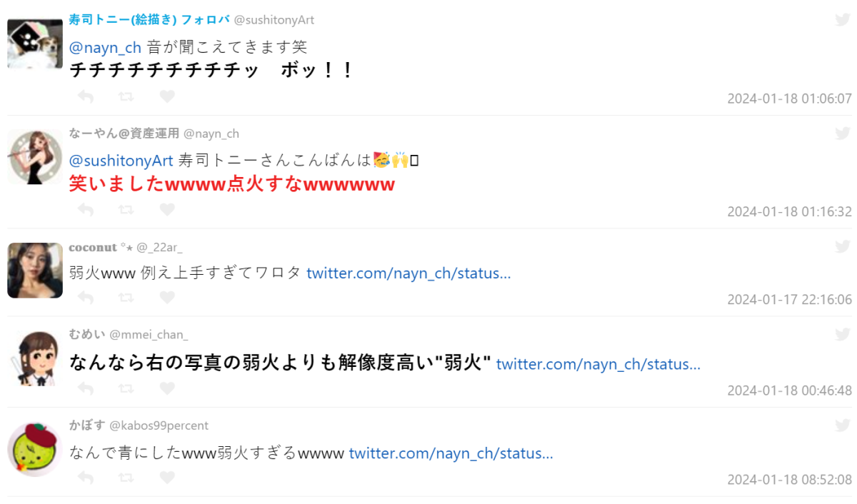Screen dimensions: 857x504
Task: Click reply icon under sushitonyArt's tweet
Action: pyautogui.click(x=86, y=96)
